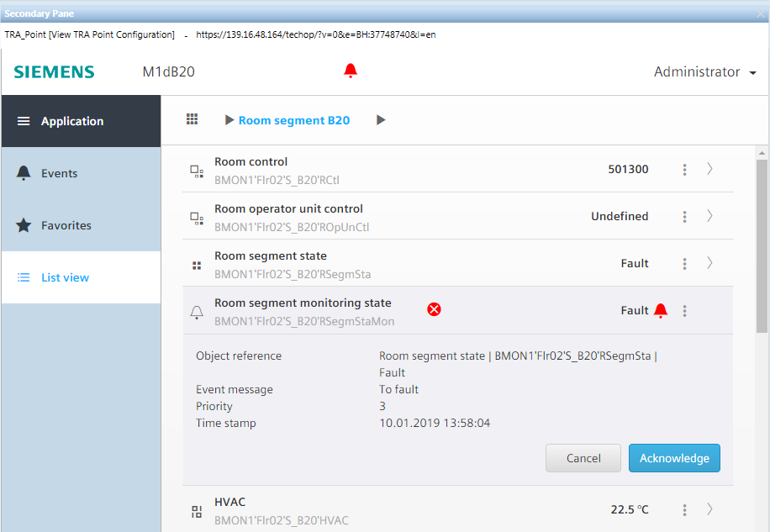Click play arrow after Room segment B20
This screenshot has height=532, width=770.
coord(381,120)
